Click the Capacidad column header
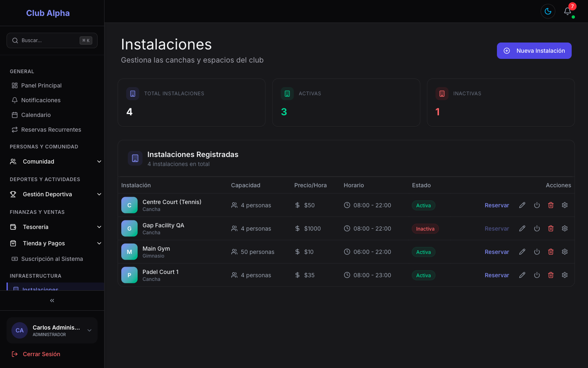Screen dimensions: 588x368 245,185
